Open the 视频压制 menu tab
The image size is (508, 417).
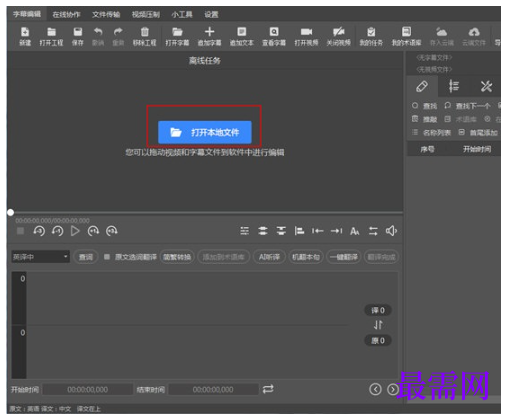pyautogui.click(x=146, y=14)
